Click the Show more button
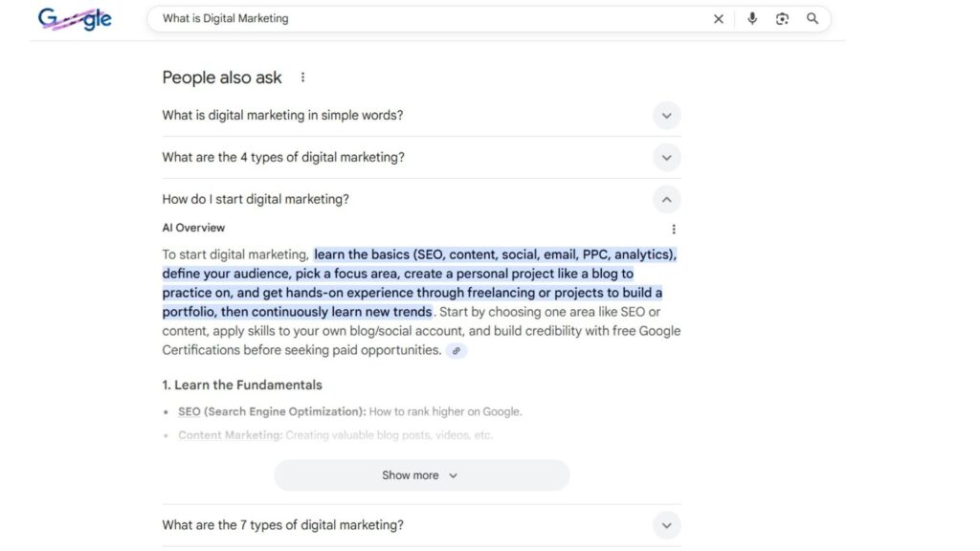The image size is (980, 551). click(421, 474)
